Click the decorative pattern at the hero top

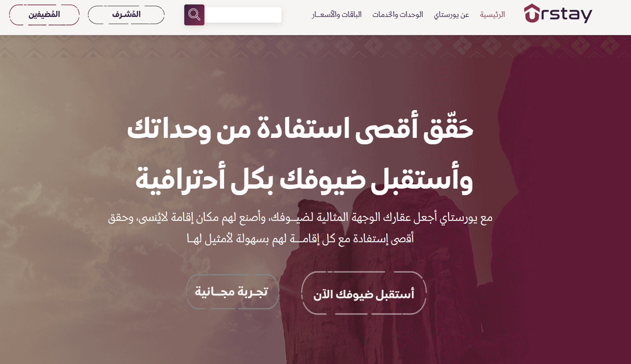point(314,46)
